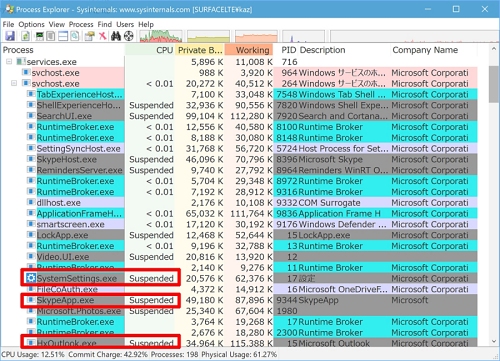Screen dimensions: 500x361
Task: Sort by the Private B... column header
Action: [x=200, y=50]
